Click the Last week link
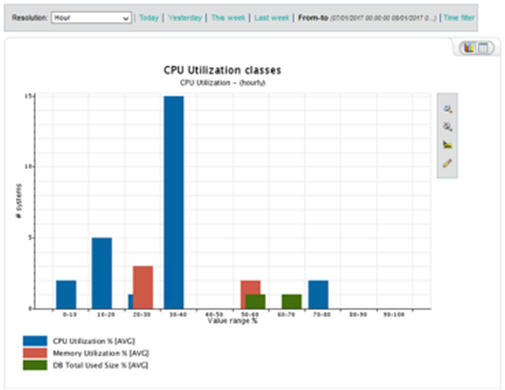 coord(271,18)
